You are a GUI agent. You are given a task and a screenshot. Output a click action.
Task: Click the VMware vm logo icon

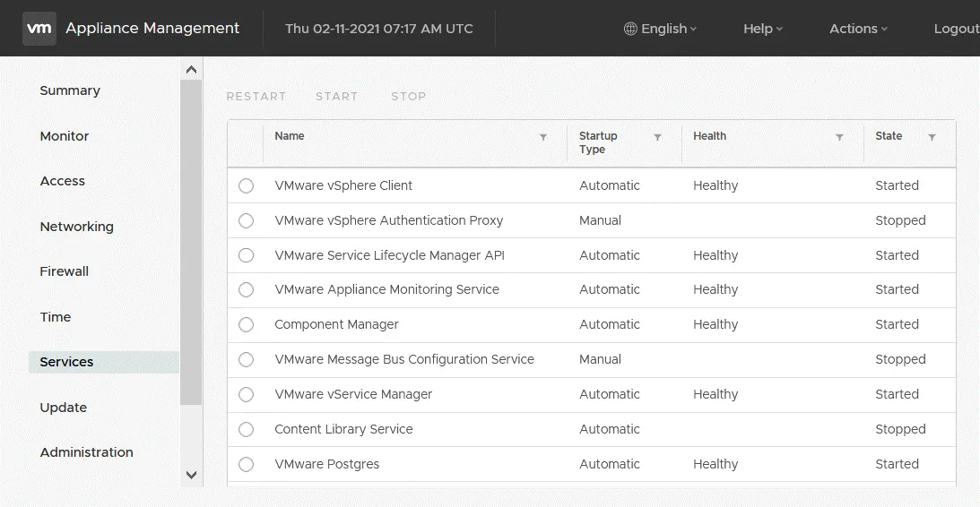pos(39,29)
